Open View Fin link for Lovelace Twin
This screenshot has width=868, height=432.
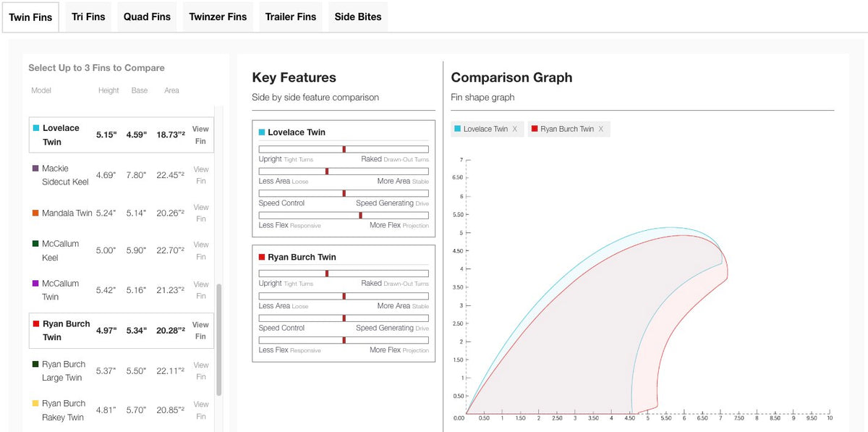coord(200,135)
